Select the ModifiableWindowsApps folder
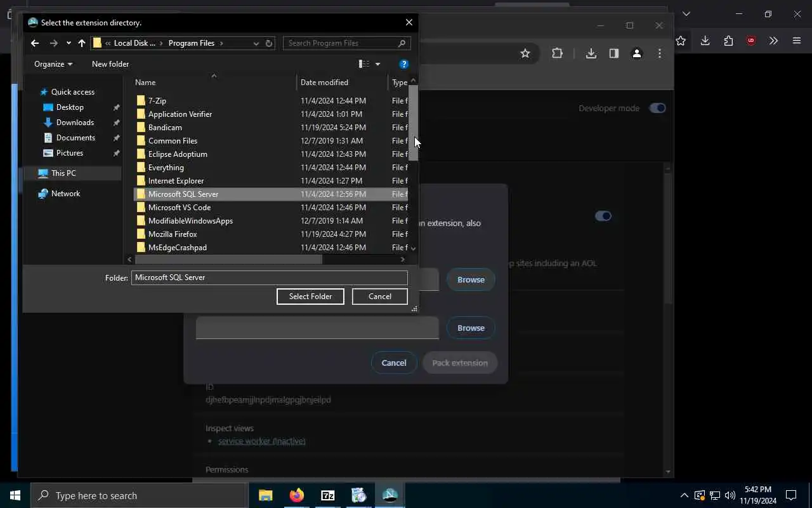This screenshot has width=812, height=508. coord(190,221)
